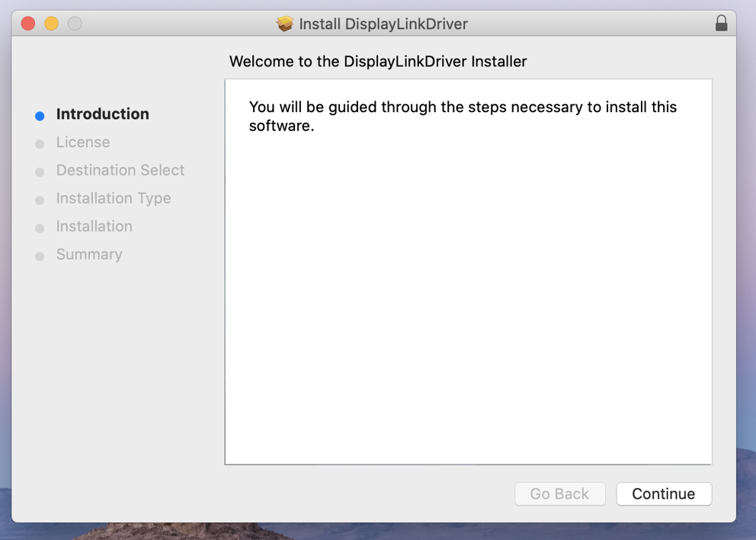Click the gray bullet next to Summary

click(40, 256)
